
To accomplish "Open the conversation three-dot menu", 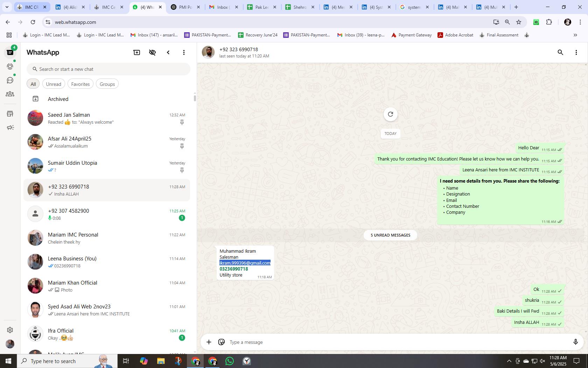I will 576,52.
